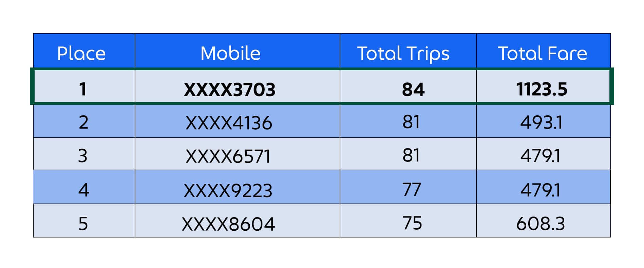Click the Mobile column header
Viewport: 644px width, 268px height.
tap(238, 51)
